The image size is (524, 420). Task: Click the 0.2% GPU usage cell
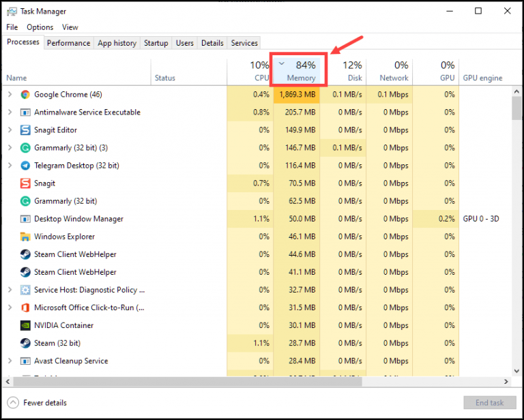click(436, 219)
